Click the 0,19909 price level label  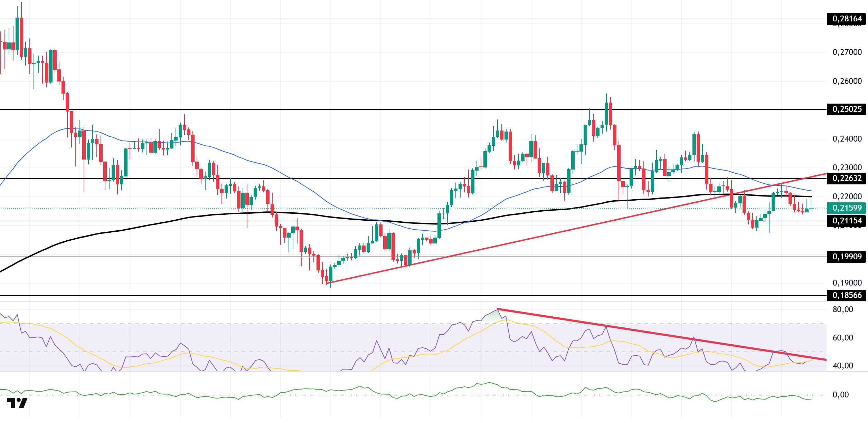[847, 257]
